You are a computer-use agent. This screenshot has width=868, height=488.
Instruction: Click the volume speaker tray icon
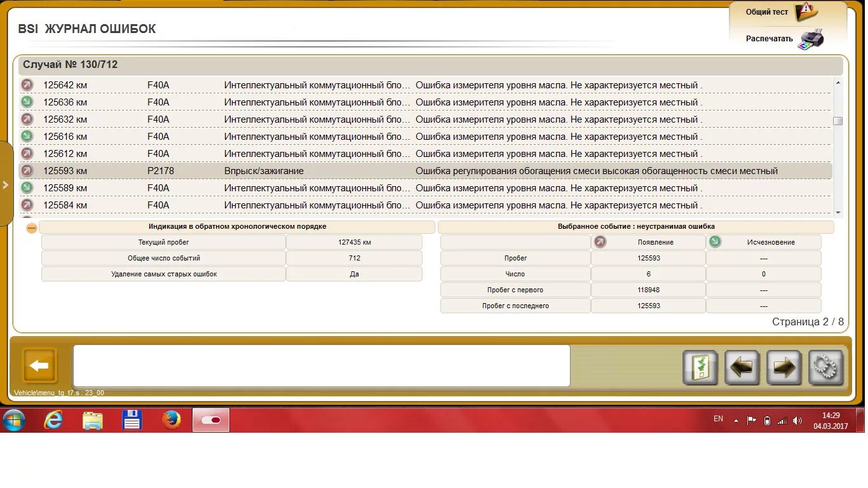[797, 421]
